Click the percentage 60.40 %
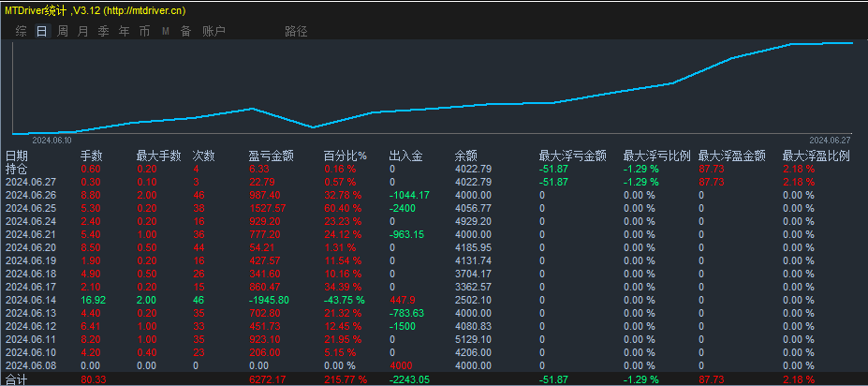 tap(343, 208)
